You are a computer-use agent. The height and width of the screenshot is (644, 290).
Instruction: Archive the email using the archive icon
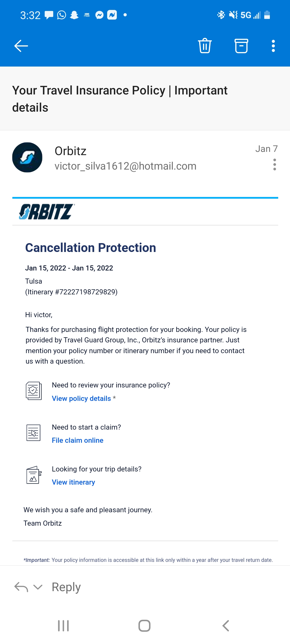[241, 46]
